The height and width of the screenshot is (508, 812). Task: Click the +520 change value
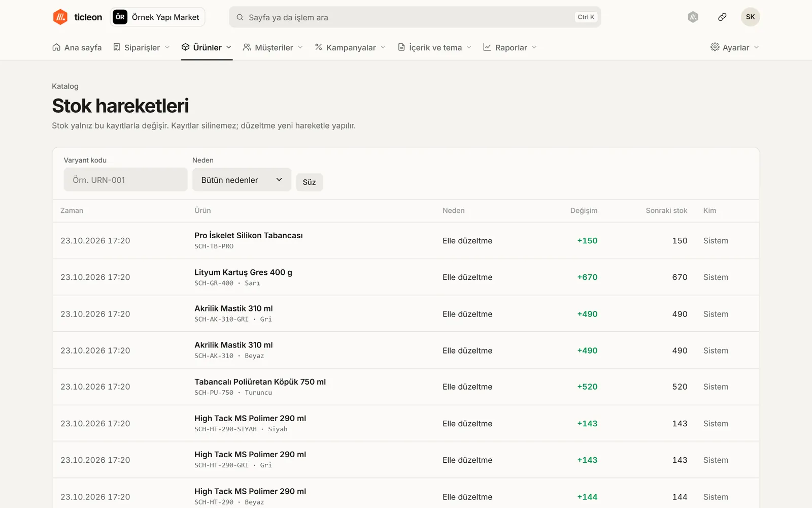[587, 387]
